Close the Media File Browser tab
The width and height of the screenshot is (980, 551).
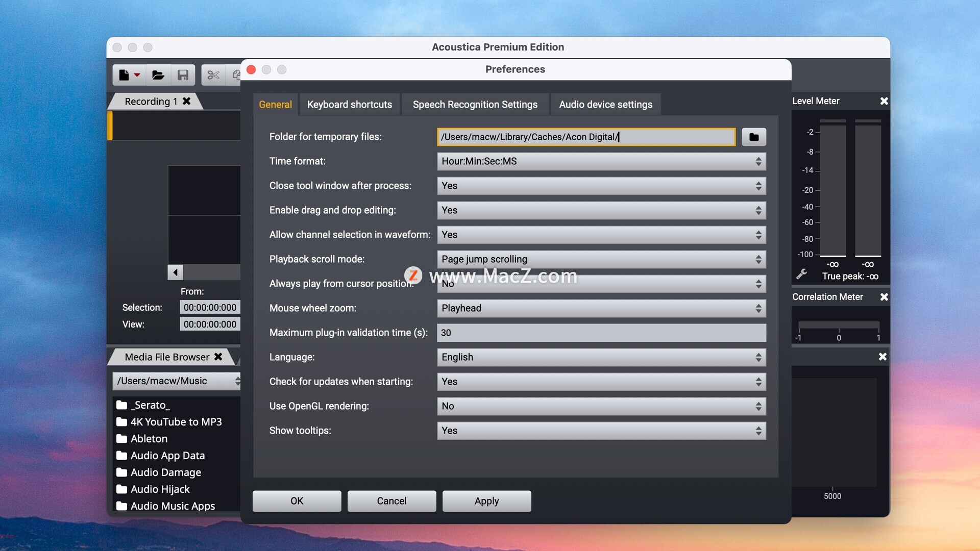(x=218, y=357)
